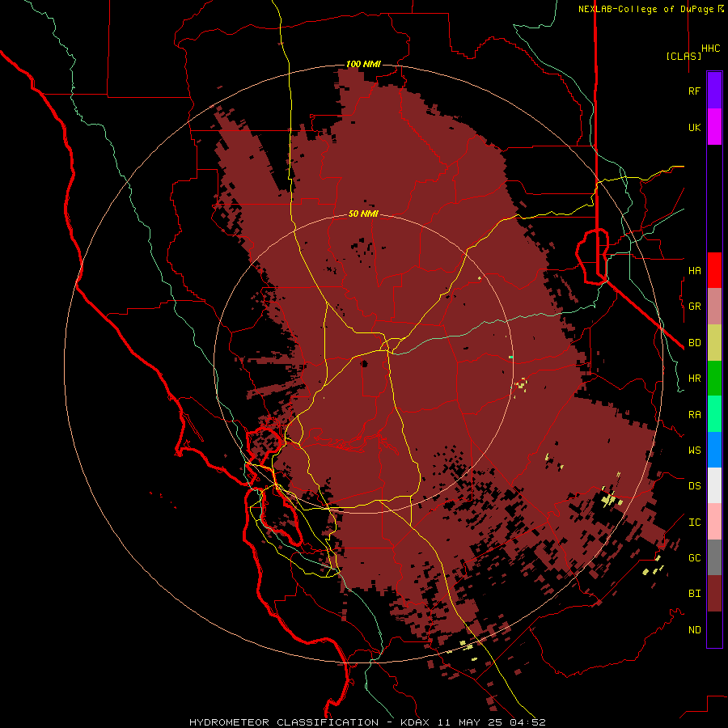The image size is (728, 728).
Task: Click the HHC product code text
Action: (711, 49)
